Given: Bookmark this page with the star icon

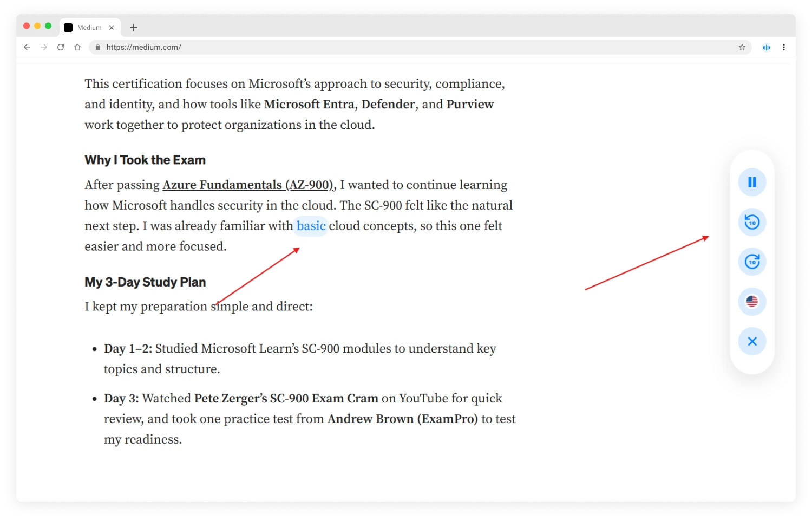Looking at the screenshot, I should 742,47.
